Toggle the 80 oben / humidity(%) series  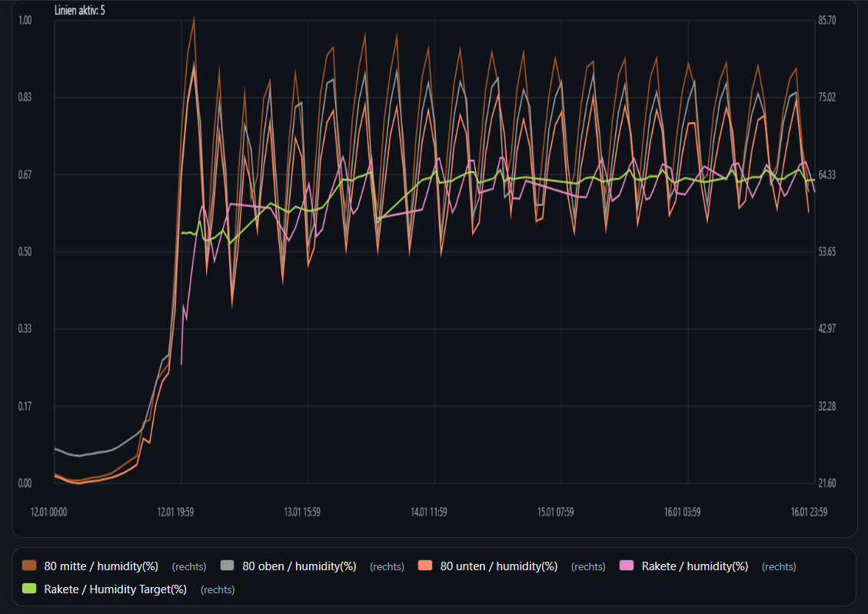299,566
